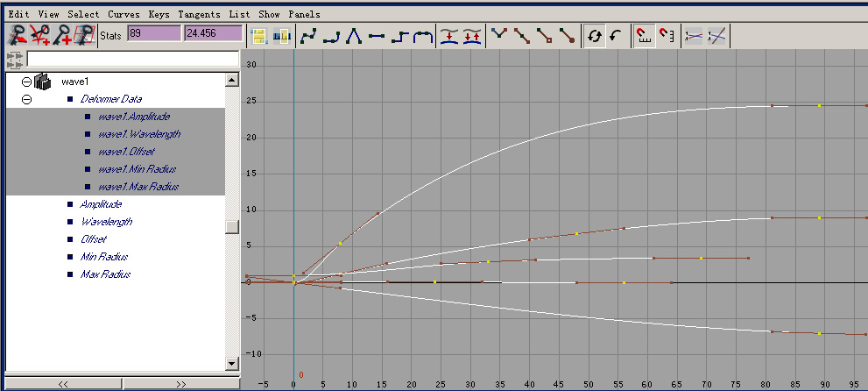The image size is (868, 391).
Task: Select the unprefixed Amplitude attribute
Action: [x=101, y=204]
